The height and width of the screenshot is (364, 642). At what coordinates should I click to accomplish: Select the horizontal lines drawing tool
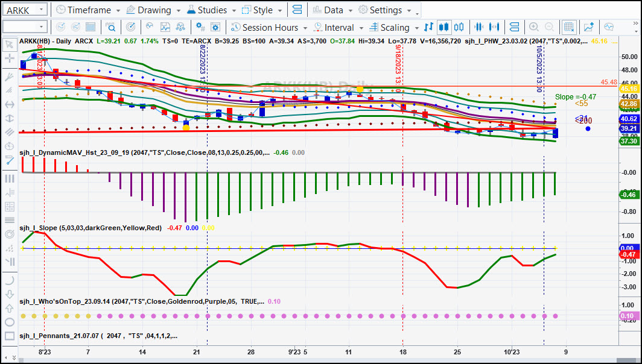(x=9, y=220)
